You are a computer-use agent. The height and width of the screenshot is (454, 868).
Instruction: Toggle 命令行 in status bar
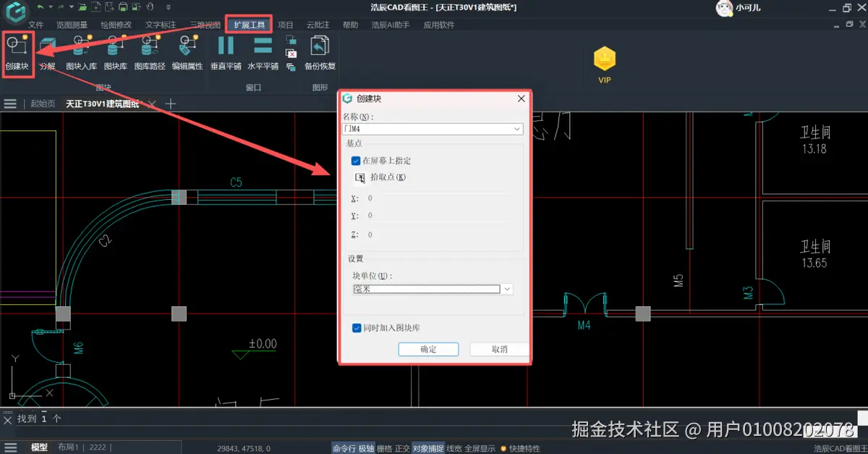pos(344,448)
